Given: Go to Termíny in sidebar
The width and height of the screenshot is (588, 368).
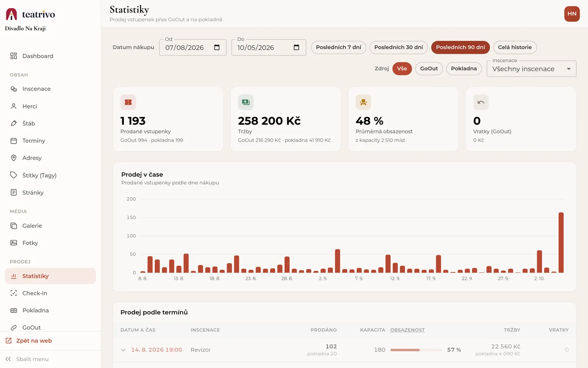Looking at the screenshot, I should (50, 141).
